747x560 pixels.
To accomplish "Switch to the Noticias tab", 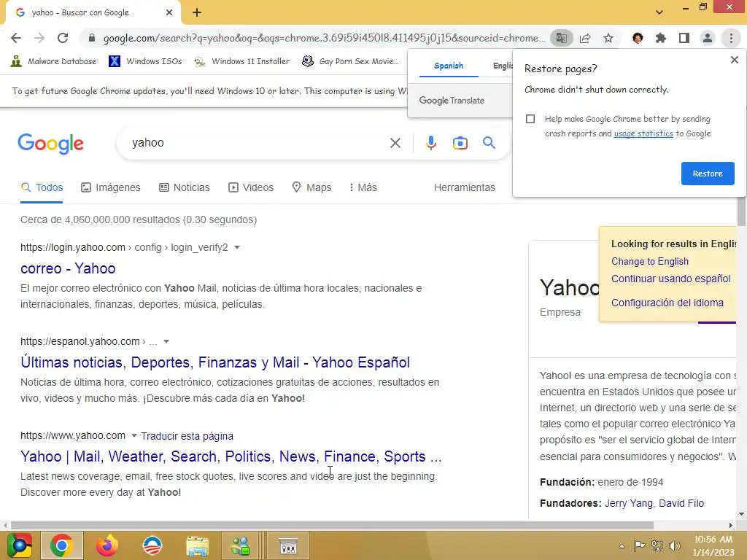I will (x=185, y=187).
